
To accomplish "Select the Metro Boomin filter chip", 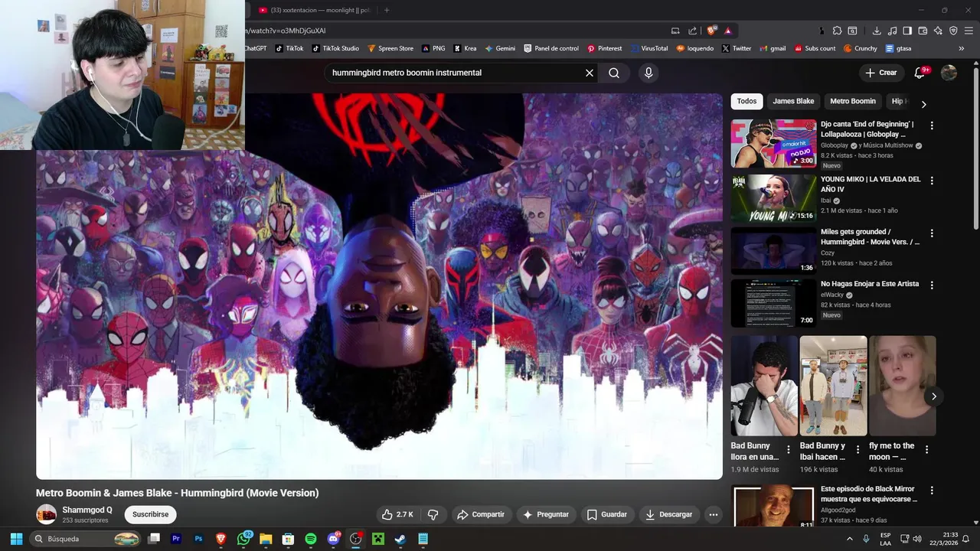I will pos(853,101).
